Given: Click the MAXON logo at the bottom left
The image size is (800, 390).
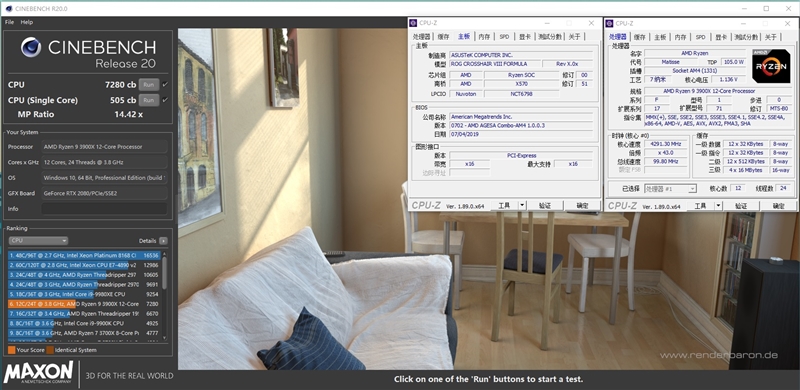Looking at the screenshot, I should (39, 373).
